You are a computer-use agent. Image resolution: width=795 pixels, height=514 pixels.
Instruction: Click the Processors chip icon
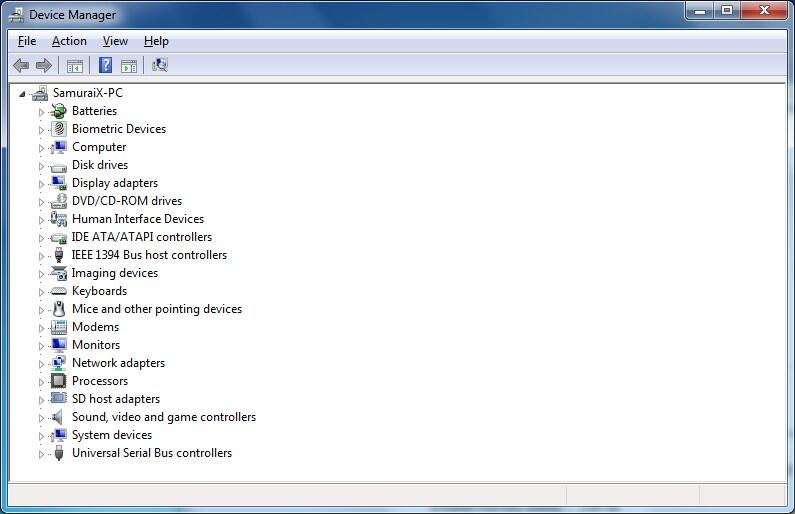coord(59,381)
